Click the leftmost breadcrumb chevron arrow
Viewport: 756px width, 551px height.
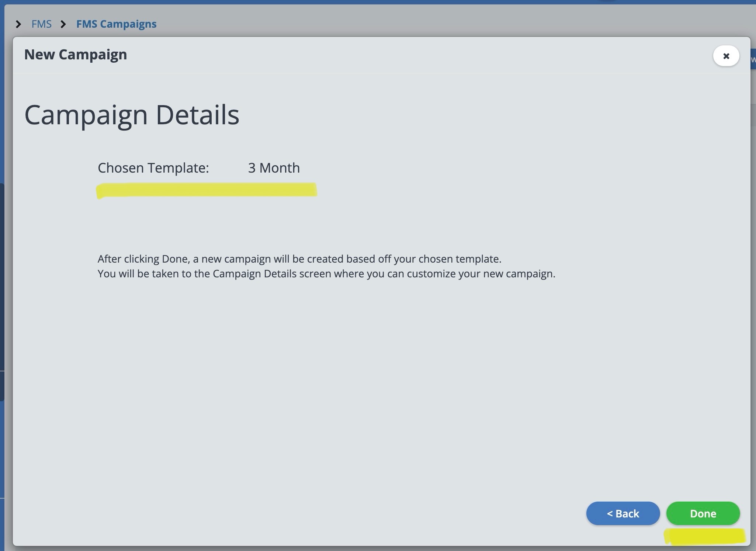(18, 24)
